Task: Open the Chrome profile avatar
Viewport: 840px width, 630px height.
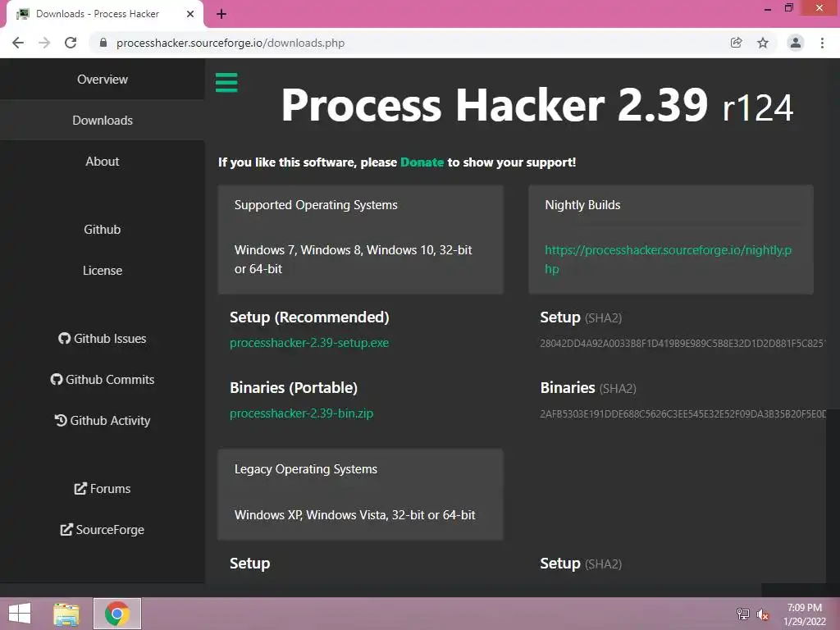Action: 796,43
